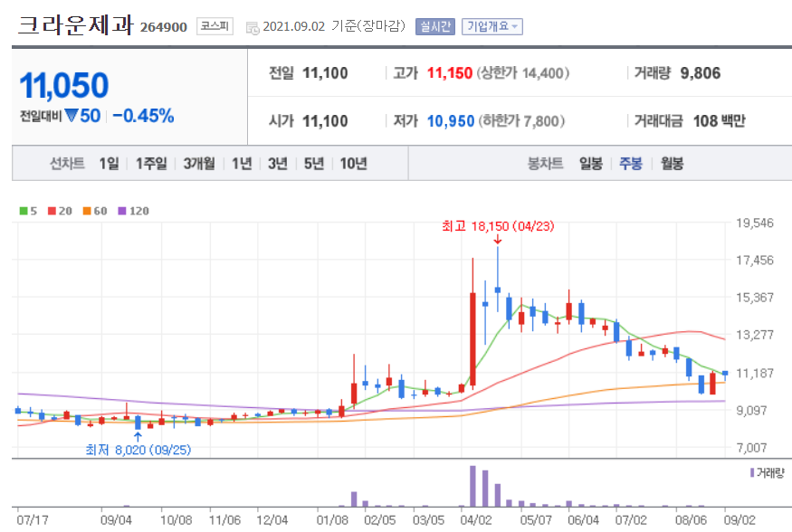Image resolution: width=792 pixels, height=532 pixels.
Task: Select the 주봉 weekly candle tab
Action: pos(630,164)
